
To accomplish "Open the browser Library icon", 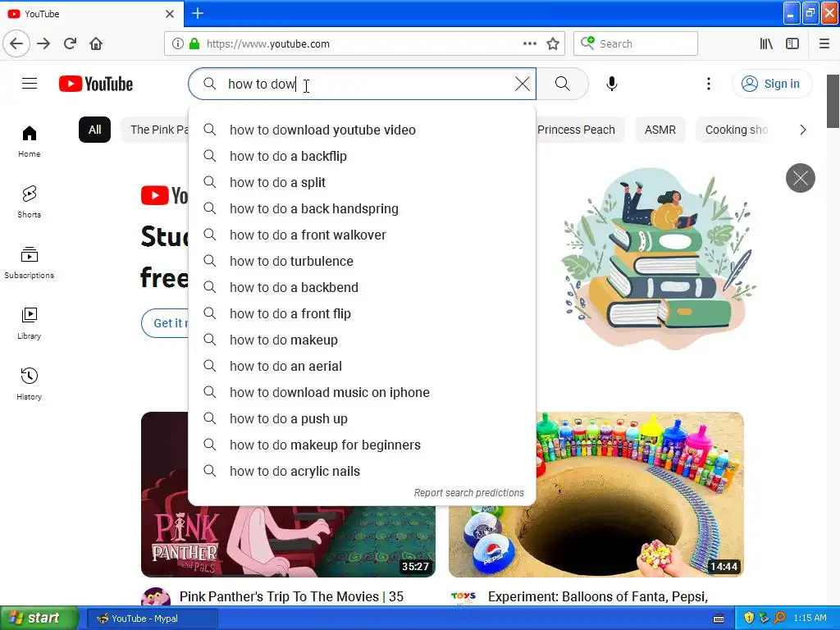I will (766, 43).
